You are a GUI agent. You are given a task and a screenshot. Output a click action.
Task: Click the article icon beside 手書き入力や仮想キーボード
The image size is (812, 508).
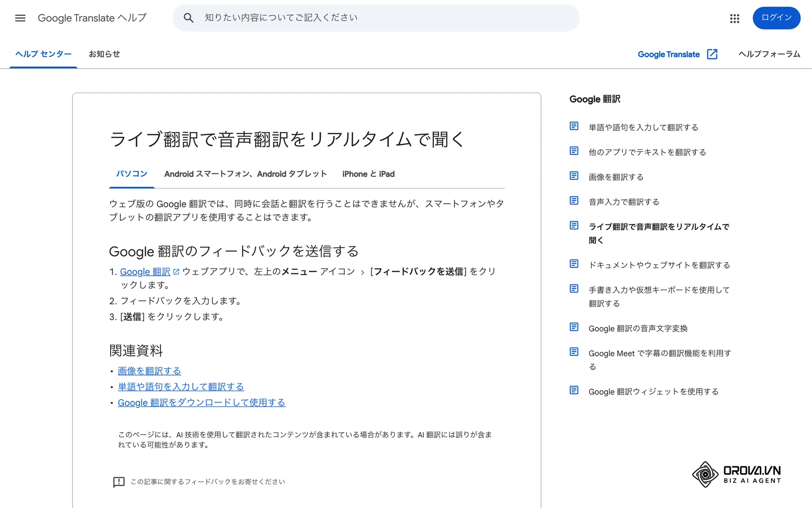pos(574,289)
